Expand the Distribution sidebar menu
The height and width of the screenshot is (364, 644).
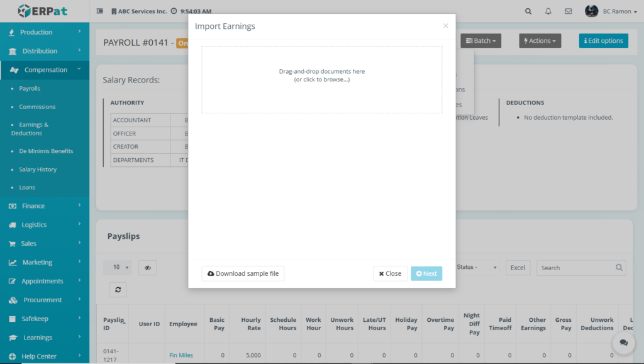click(x=45, y=51)
